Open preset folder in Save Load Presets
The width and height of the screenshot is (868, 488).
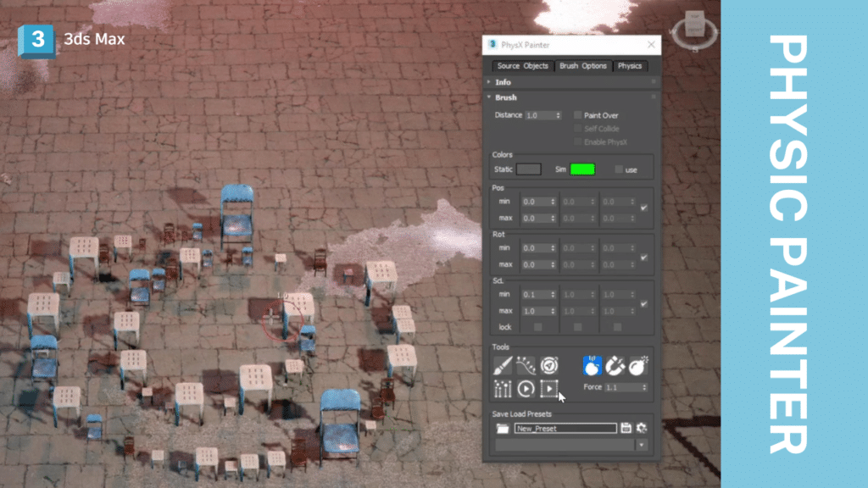[503, 428]
